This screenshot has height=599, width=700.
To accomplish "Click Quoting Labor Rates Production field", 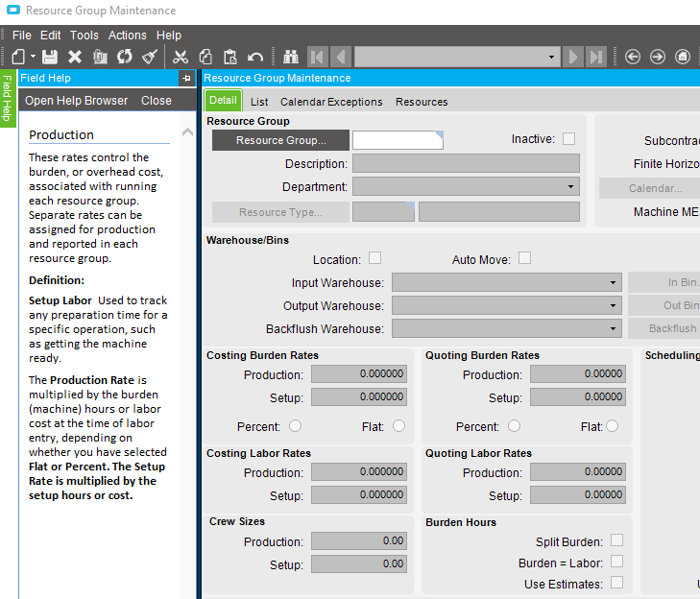I will coord(578,471).
